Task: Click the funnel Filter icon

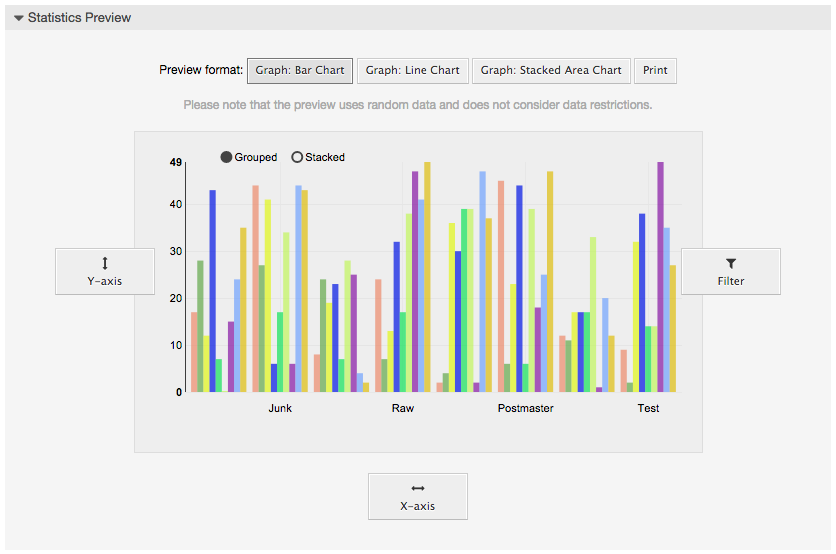Action: click(x=731, y=263)
